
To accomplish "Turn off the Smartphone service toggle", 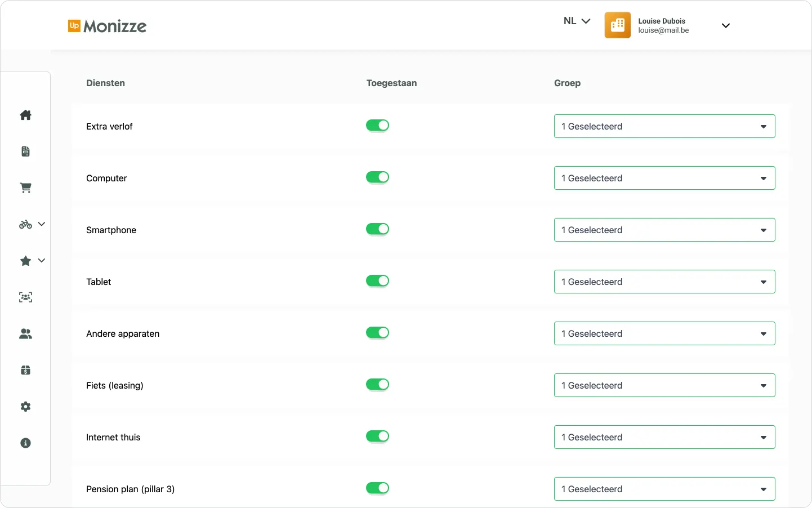I will point(378,229).
